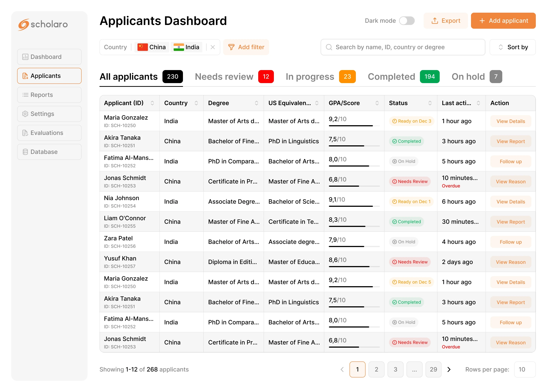547x392 pixels.
Task: Click the magnifier icon in search box
Action: pos(329,47)
